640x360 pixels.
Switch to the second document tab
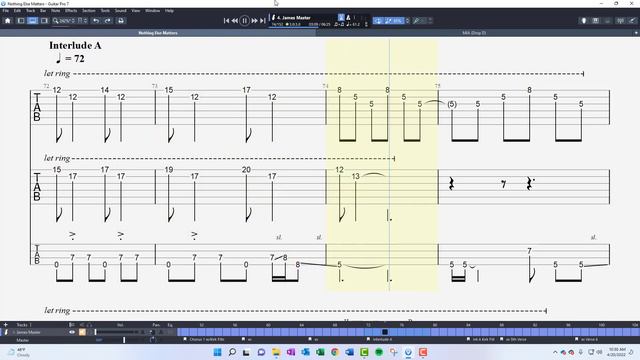(474, 33)
